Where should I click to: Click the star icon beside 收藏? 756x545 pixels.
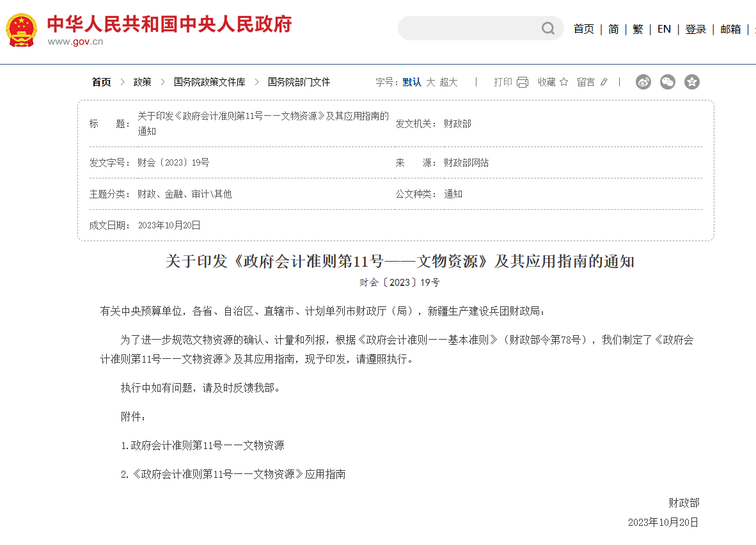pos(563,82)
